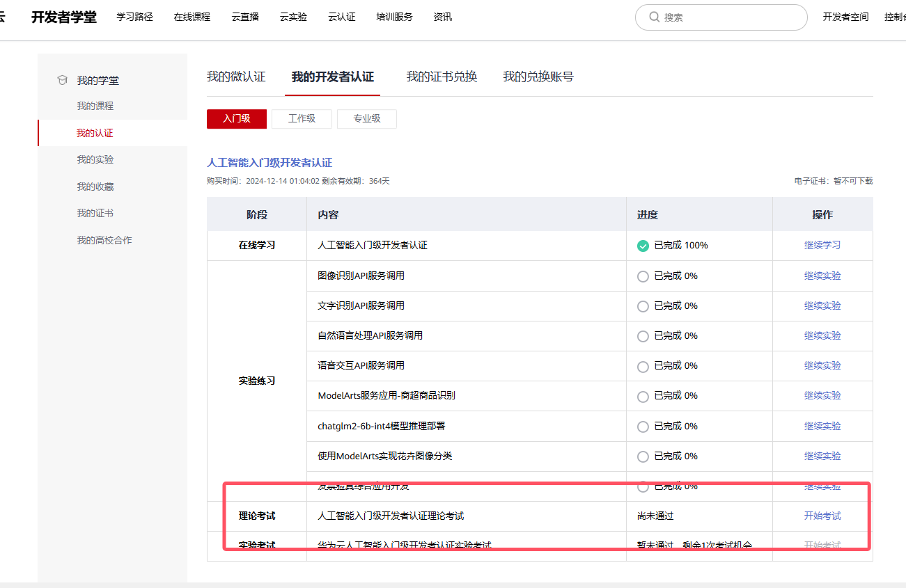Click 电子证书：暂不可下载 text
The image size is (906, 588).
[x=833, y=181]
